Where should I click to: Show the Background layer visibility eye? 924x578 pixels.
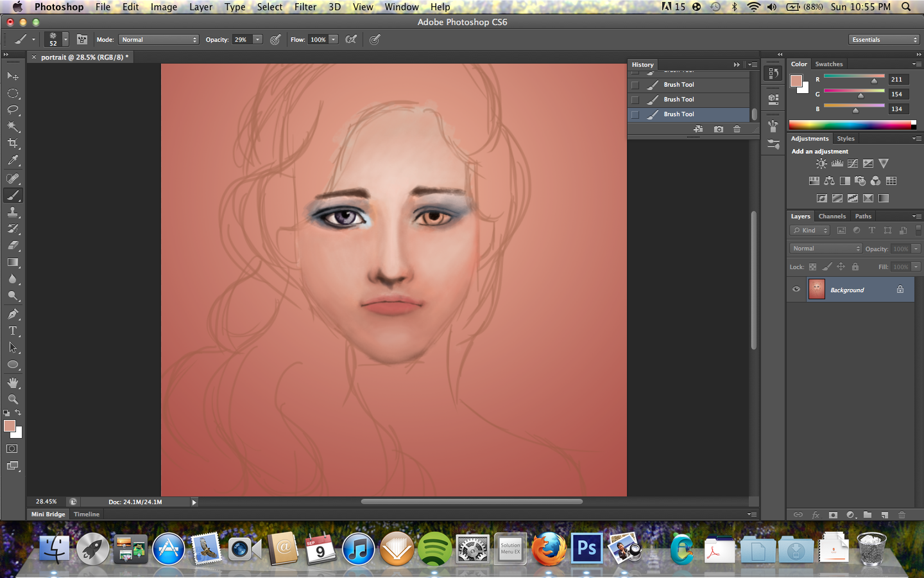click(796, 290)
